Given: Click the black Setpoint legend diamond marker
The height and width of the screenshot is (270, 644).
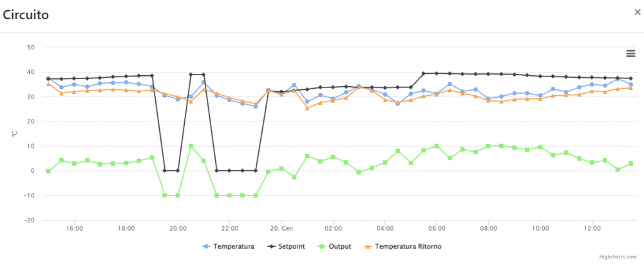Looking at the screenshot, I should point(272,247).
